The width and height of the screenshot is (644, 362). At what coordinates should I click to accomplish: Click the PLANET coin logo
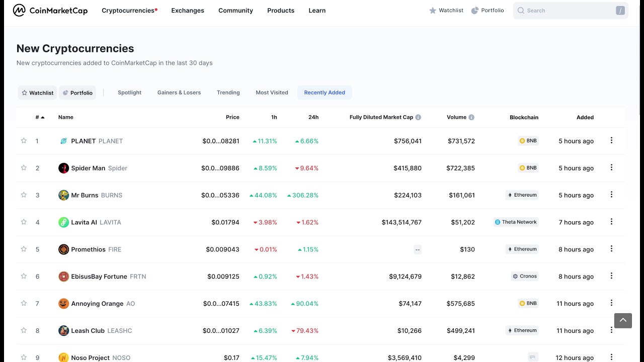[63, 141]
